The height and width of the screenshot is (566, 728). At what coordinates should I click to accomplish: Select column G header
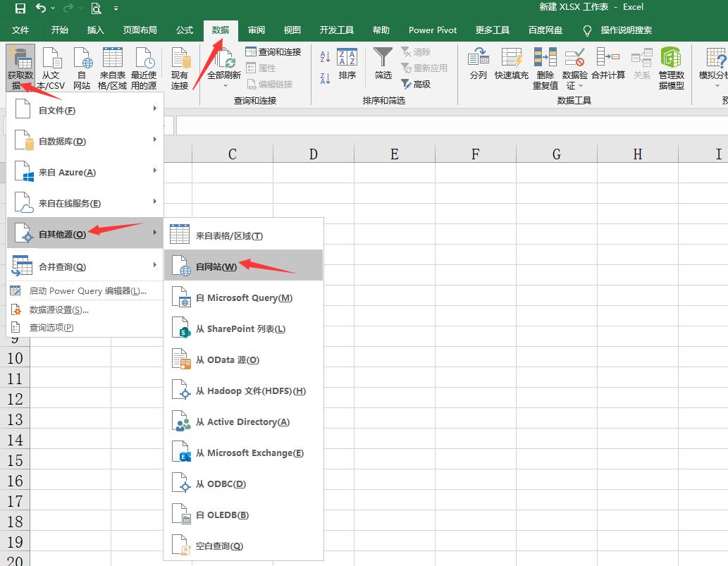pos(556,154)
